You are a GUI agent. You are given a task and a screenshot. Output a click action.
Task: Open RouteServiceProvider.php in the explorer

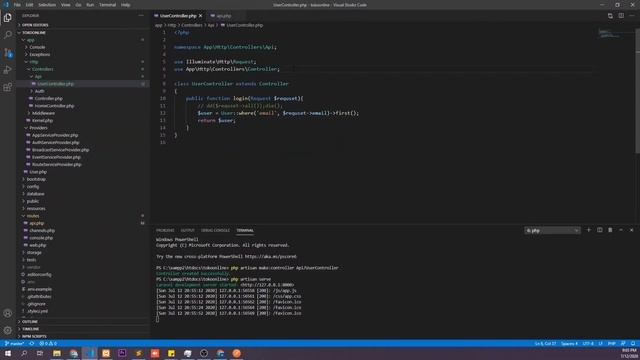pos(56,164)
